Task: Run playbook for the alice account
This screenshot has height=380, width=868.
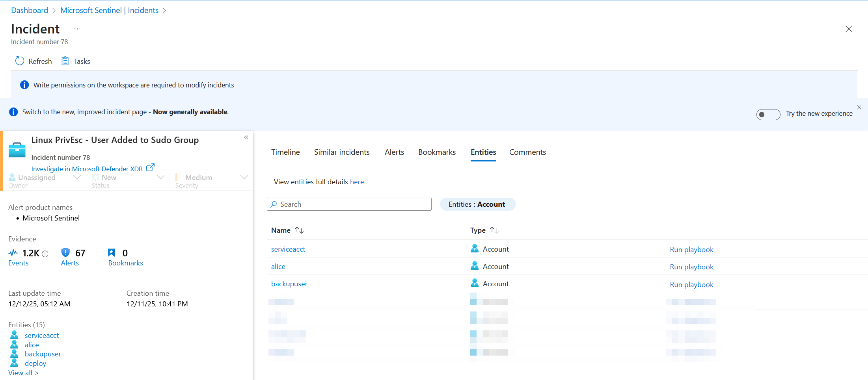Action: [x=691, y=267]
